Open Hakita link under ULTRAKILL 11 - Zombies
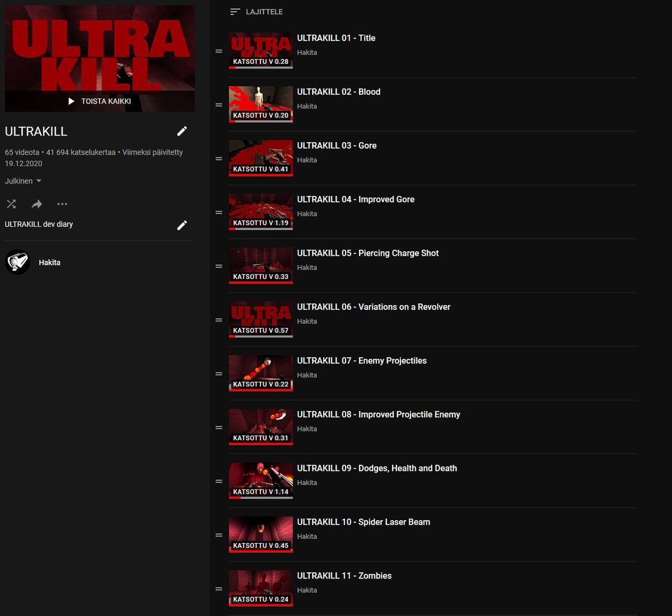672x616 pixels. point(307,590)
